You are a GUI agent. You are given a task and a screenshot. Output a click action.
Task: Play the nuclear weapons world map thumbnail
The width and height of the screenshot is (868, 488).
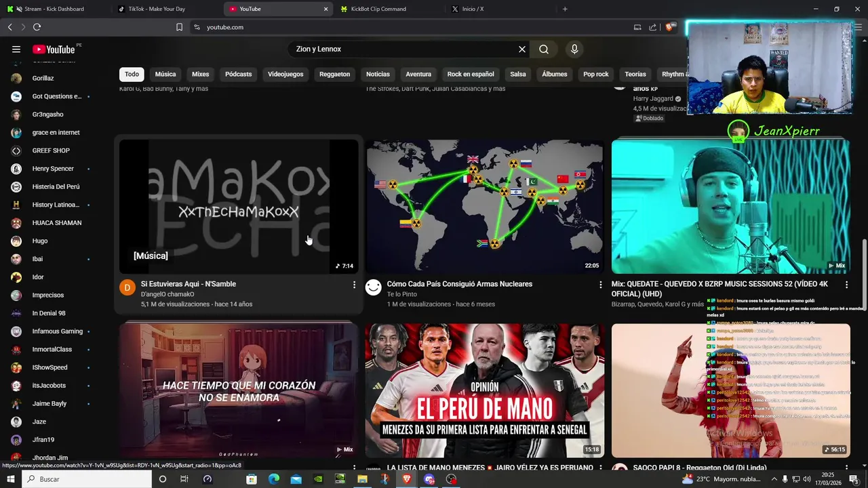[x=485, y=206]
